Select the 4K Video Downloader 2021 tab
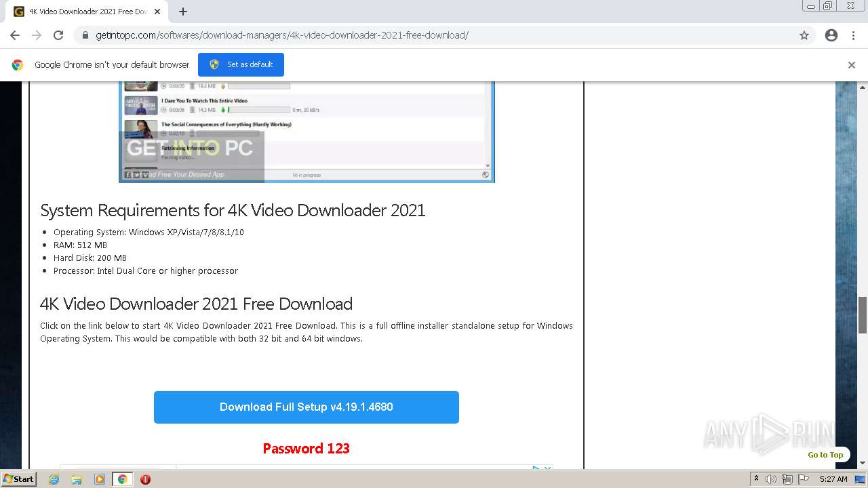Viewport: 868px width, 488px height. tap(87, 12)
